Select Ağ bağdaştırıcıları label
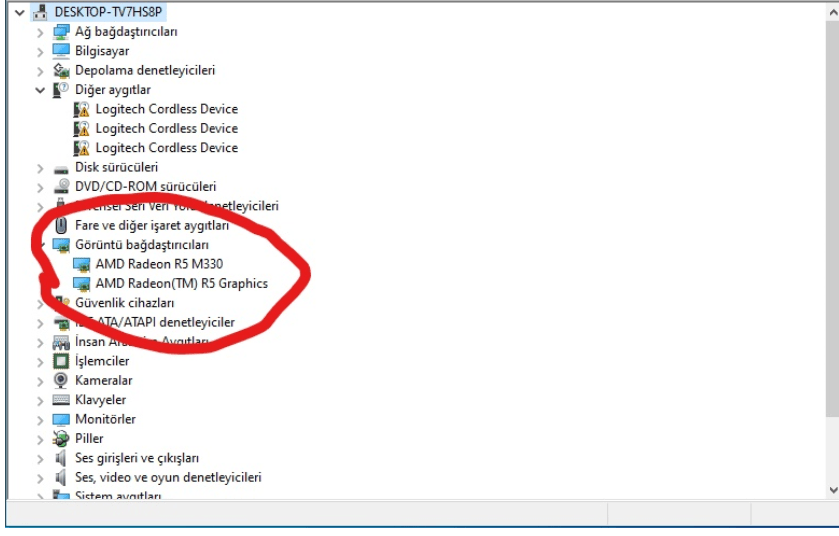Screen dimensions: 839x536 pos(126,32)
